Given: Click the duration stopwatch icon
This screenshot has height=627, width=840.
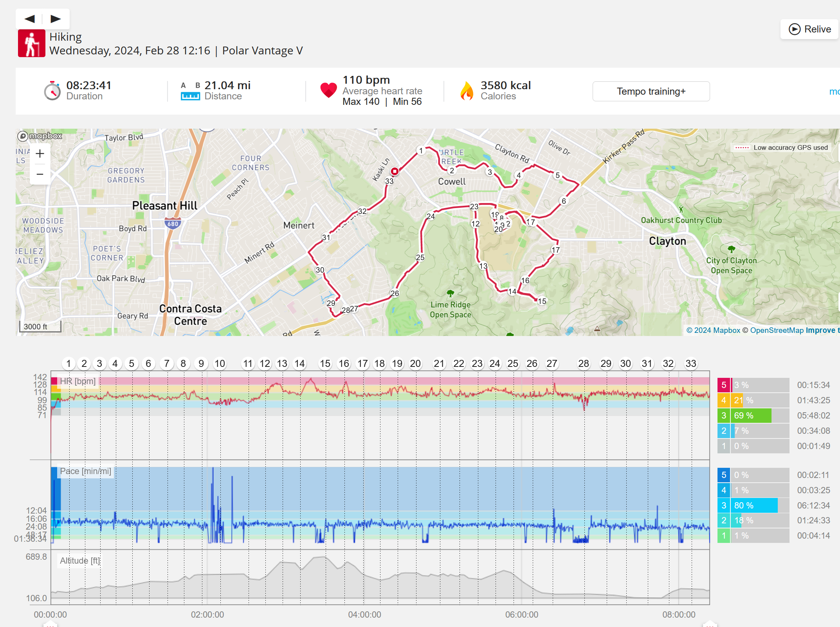Looking at the screenshot, I should [52, 91].
